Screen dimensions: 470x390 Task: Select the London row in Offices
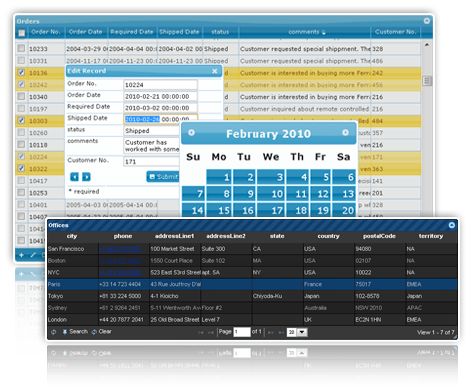[252, 320]
